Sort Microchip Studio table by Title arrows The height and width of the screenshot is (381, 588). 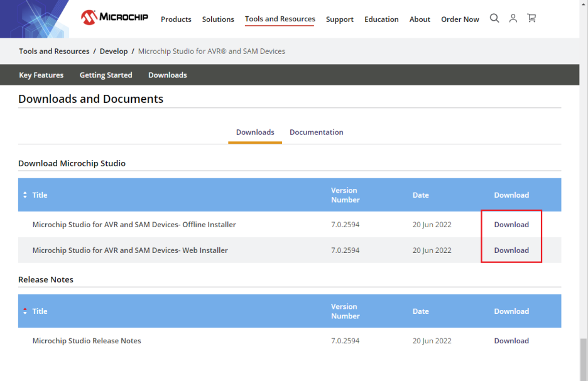click(x=25, y=195)
